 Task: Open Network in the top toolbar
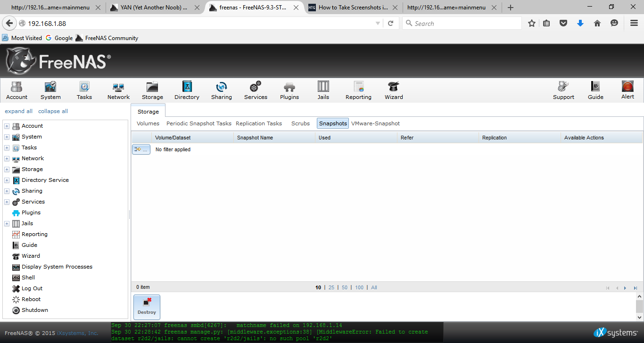point(118,90)
